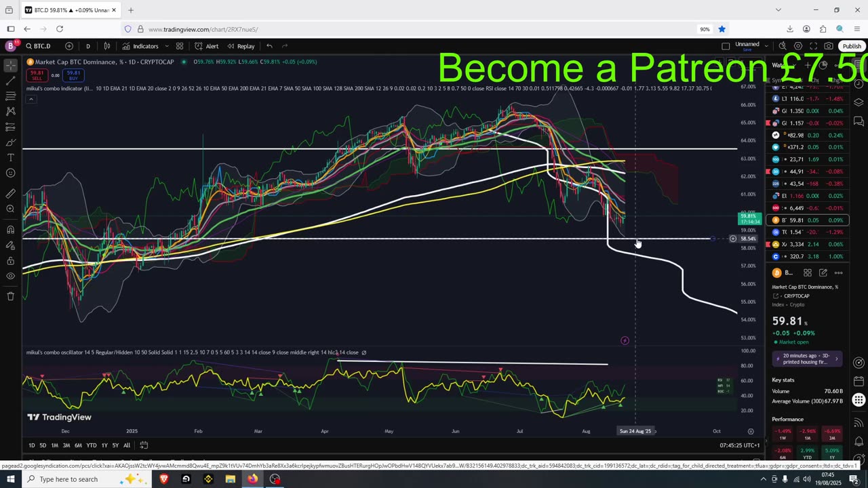Open the time axis settings circle icon
The height and width of the screenshot is (488, 868).
pos(751,431)
